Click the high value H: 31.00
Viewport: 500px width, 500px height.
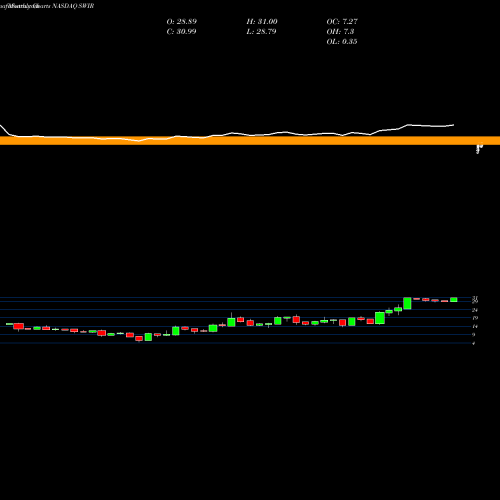[262, 22]
